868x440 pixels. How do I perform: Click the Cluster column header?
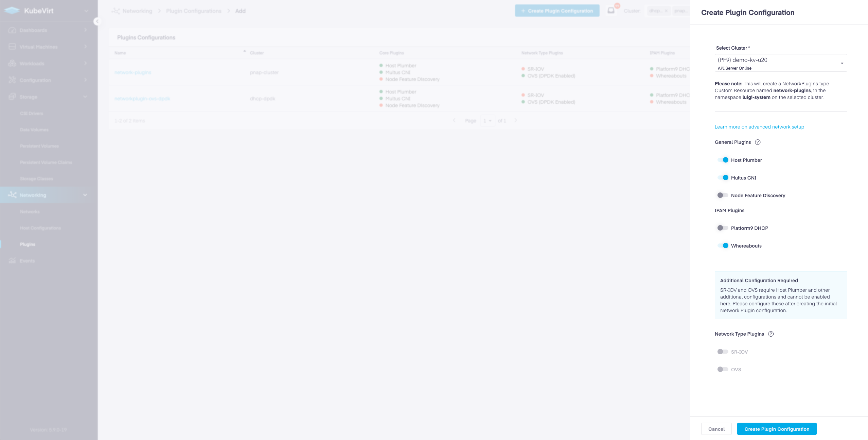[x=257, y=53]
